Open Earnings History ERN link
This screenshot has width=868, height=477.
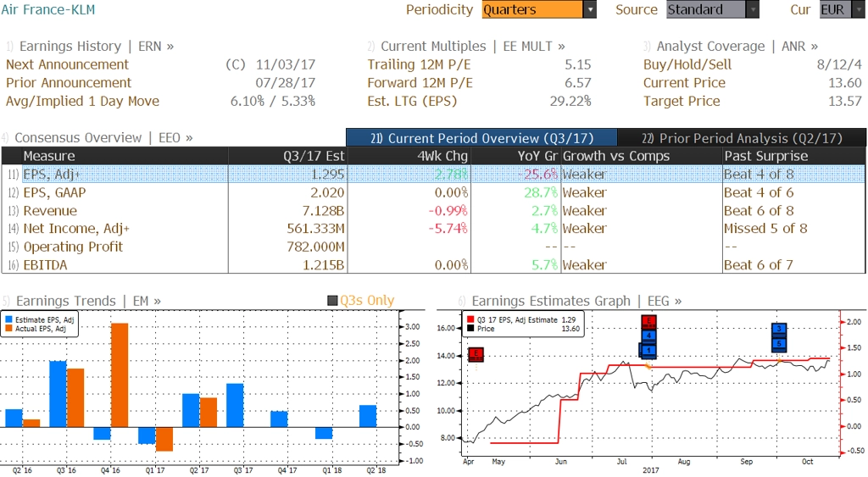pyautogui.click(x=97, y=47)
